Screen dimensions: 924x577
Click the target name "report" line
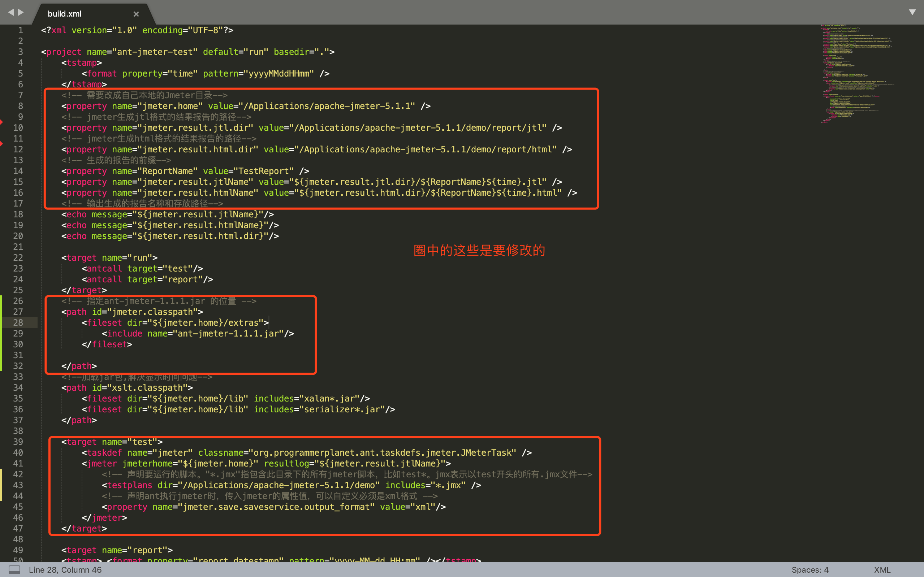pos(117,550)
